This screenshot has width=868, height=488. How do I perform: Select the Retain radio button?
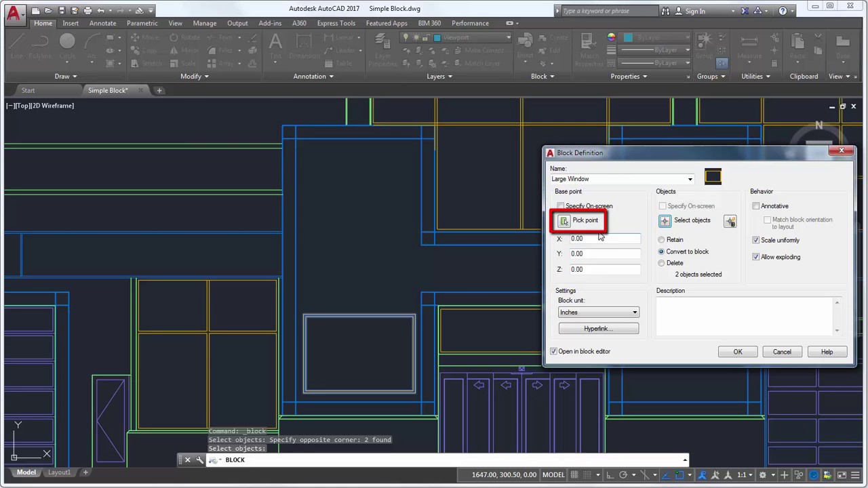[662, 240]
